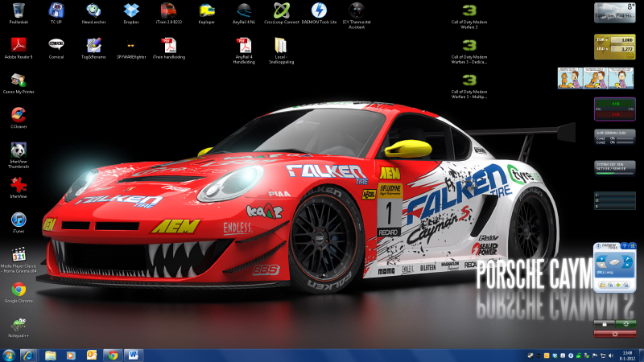Expand the EUR currency dropdown in the gadget
This screenshot has width=644, height=362.
click(602, 39)
